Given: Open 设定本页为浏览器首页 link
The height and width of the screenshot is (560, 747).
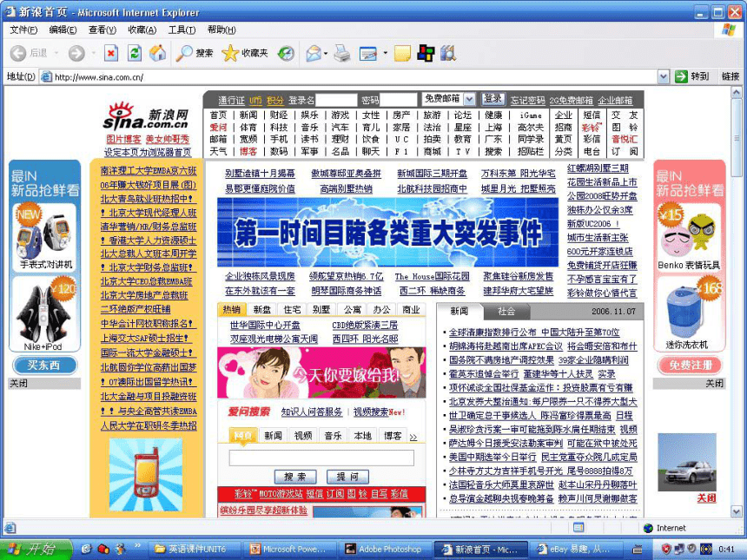Looking at the screenshot, I should (x=148, y=152).
